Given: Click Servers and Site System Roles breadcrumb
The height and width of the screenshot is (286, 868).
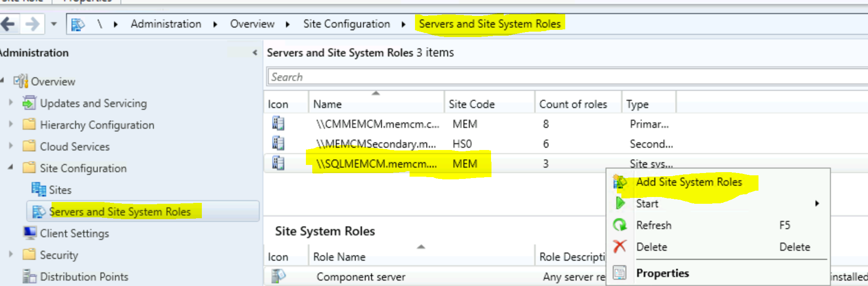Looking at the screenshot, I should point(490,24).
